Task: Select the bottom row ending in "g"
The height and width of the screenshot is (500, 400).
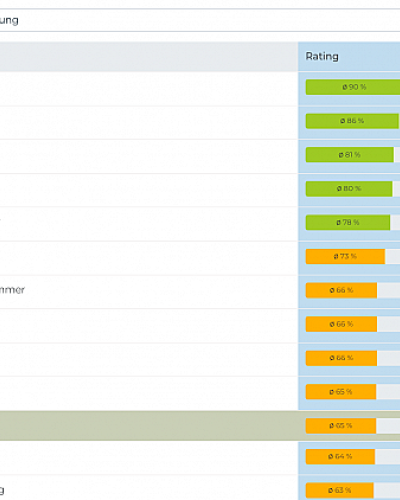Action: [200, 488]
